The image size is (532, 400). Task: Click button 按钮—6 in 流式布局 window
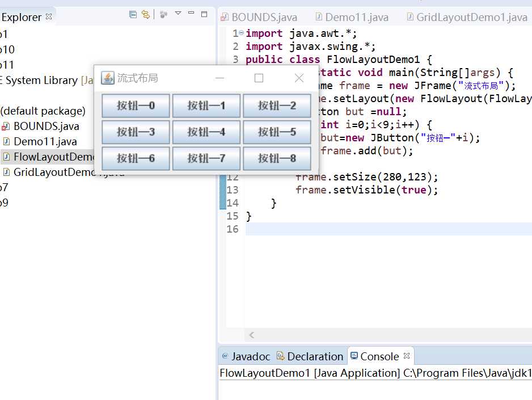pyautogui.click(x=136, y=158)
